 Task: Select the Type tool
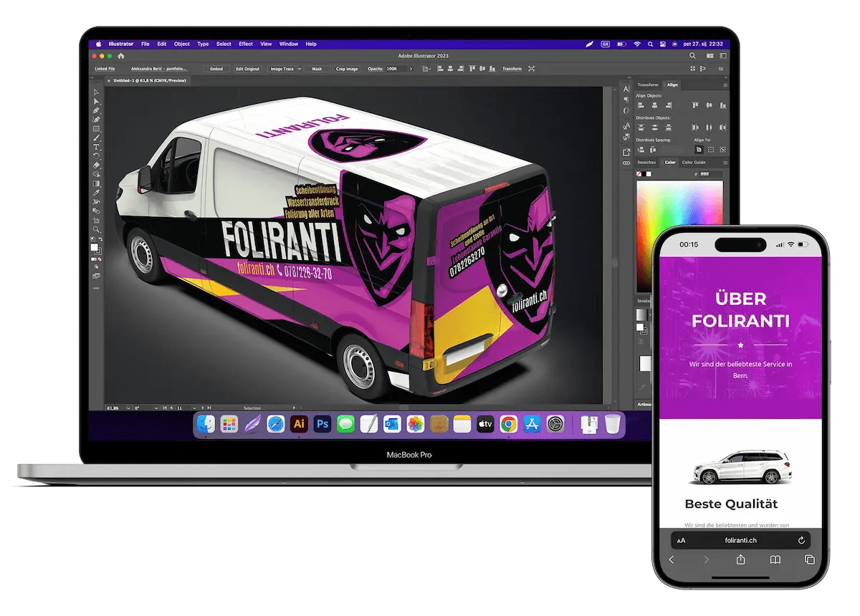(x=96, y=146)
